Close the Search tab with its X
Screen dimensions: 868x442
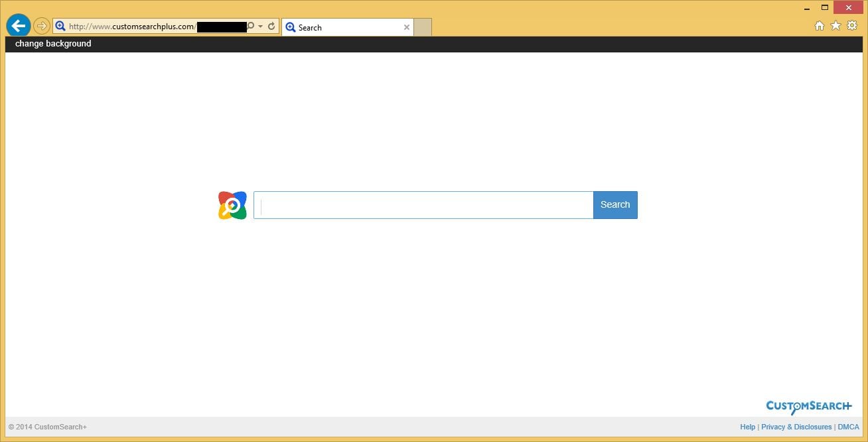pyautogui.click(x=407, y=27)
